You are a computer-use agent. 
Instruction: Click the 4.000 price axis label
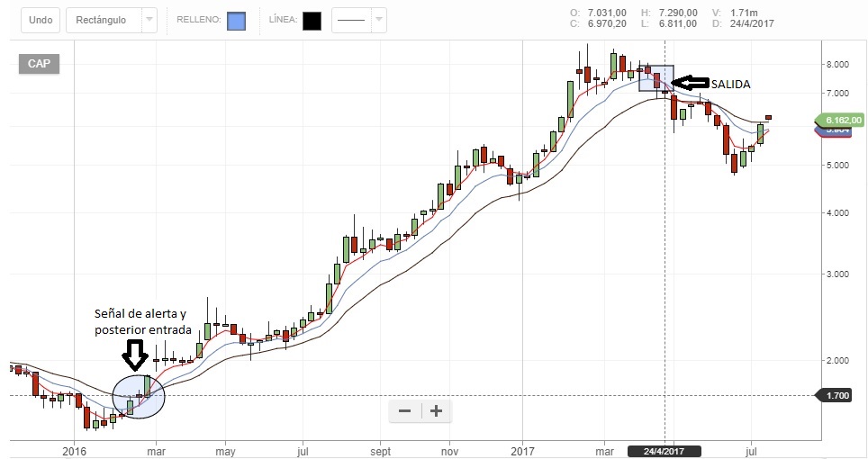837,212
